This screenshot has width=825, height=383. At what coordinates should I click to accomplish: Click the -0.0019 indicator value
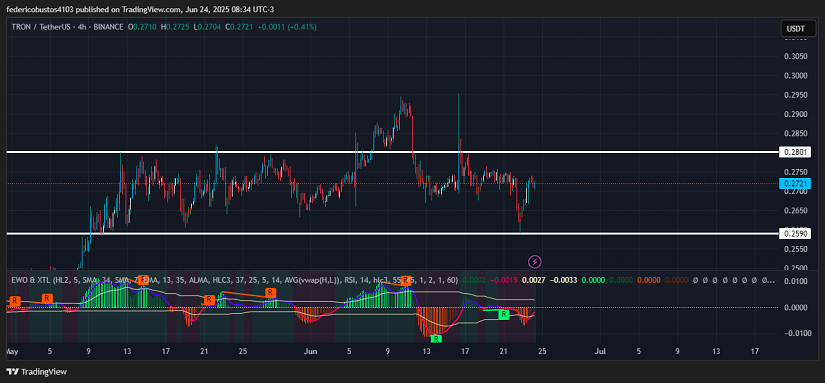pos(504,280)
